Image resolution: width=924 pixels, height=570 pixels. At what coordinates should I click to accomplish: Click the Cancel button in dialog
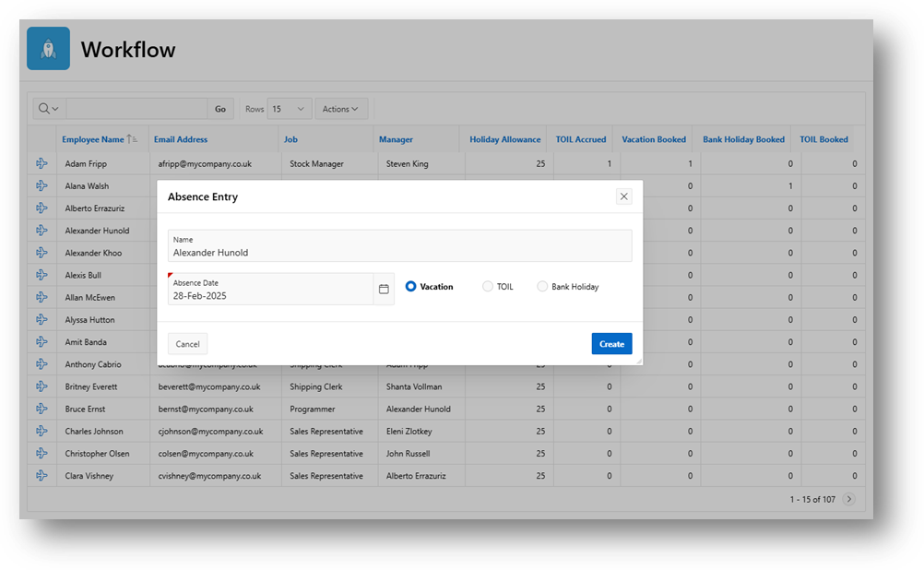tap(187, 344)
